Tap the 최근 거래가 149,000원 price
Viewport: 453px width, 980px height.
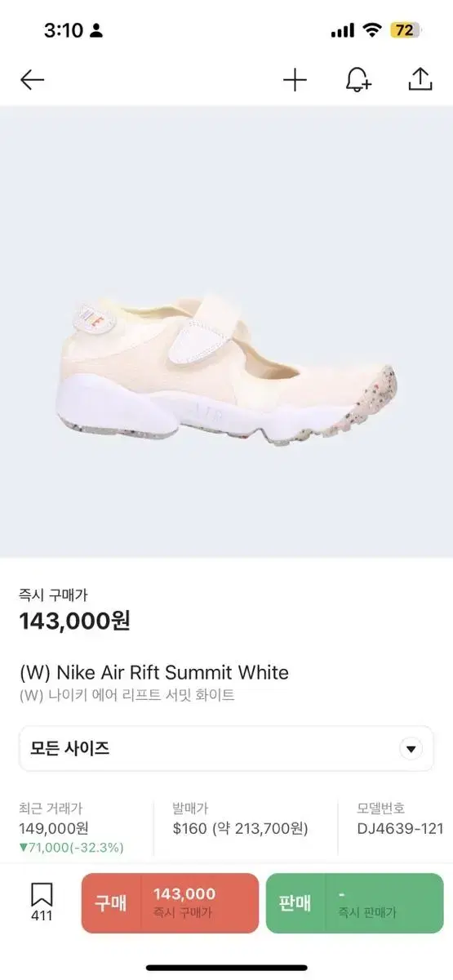click(54, 828)
